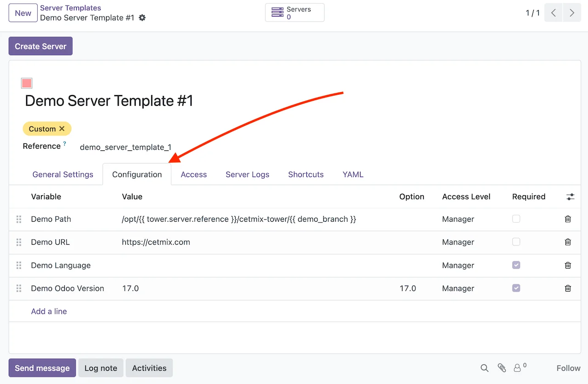Click the search icon in chatter

click(484, 368)
